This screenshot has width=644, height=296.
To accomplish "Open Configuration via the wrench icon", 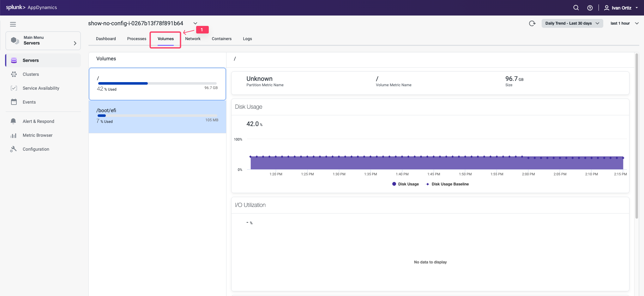I will [x=14, y=149].
